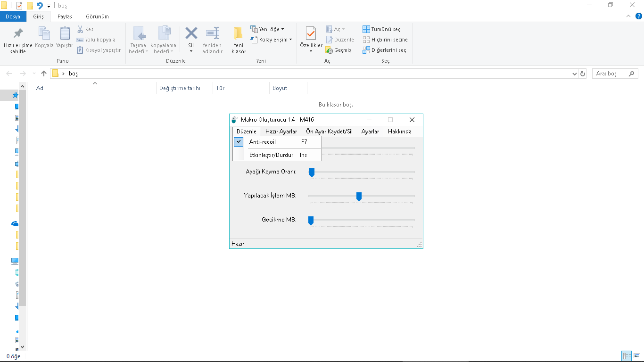The height and width of the screenshot is (362, 644).
Task: Open Explorer help question mark icon
Action: [638, 16]
